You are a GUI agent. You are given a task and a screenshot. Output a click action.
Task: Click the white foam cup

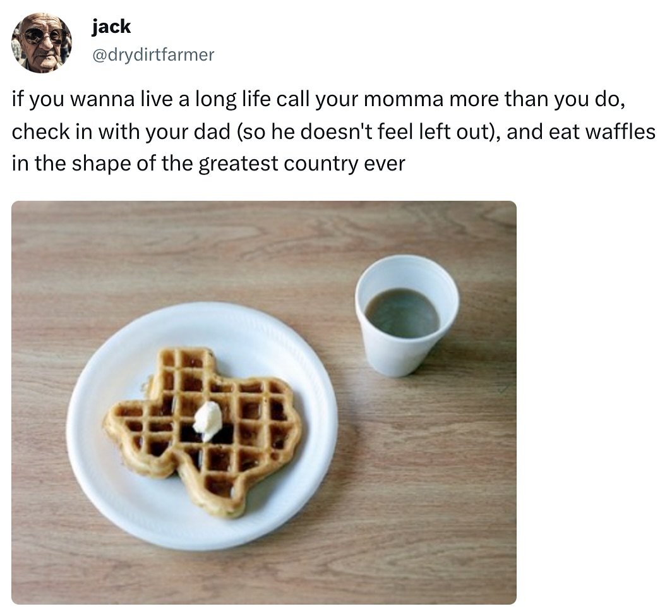click(407, 316)
